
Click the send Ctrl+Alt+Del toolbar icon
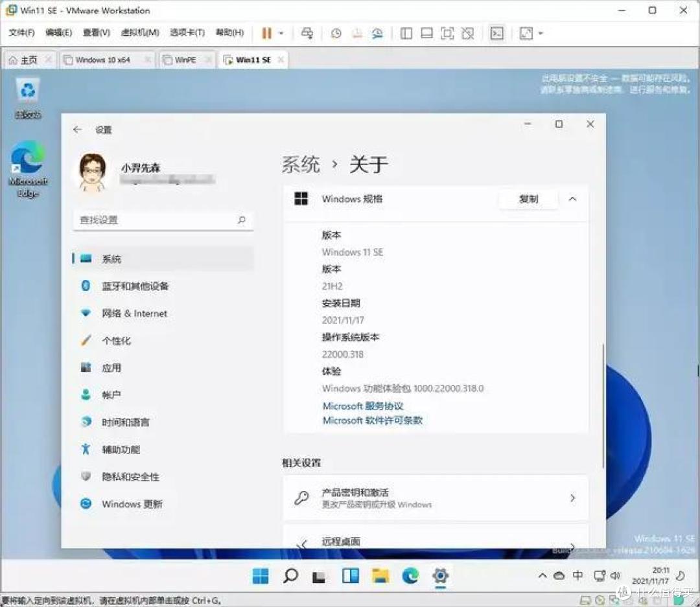307,33
